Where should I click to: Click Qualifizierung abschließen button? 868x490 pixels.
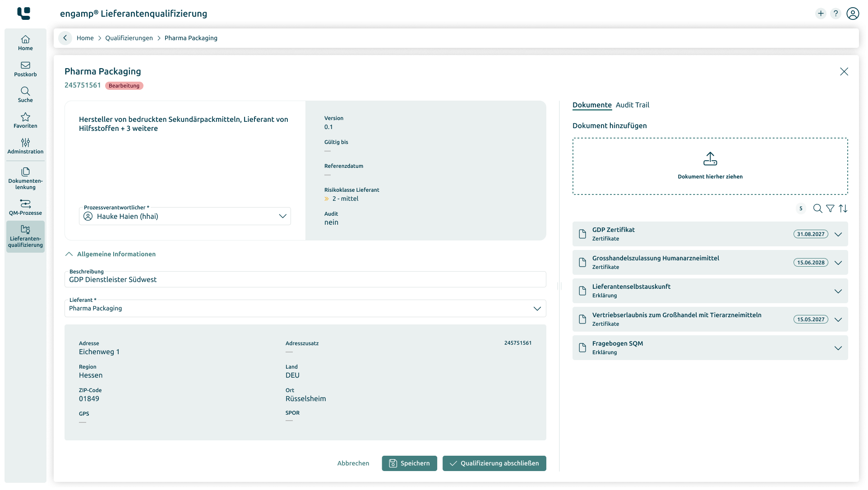(494, 464)
